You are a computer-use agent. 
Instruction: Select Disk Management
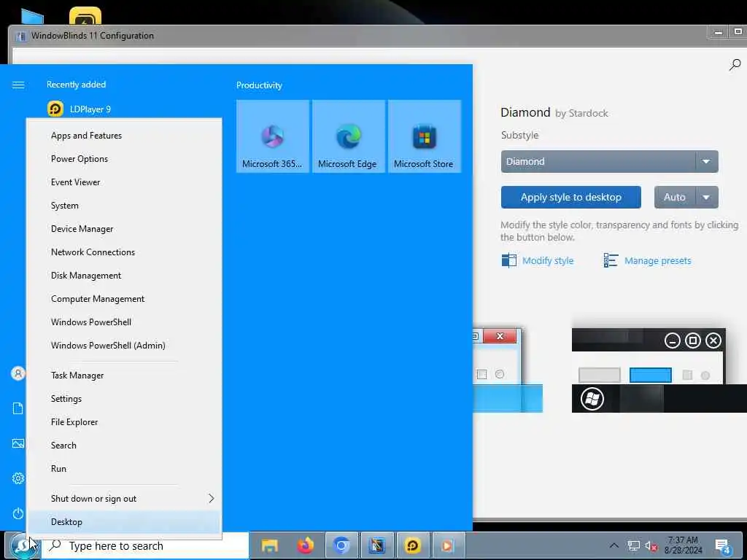(x=124, y=276)
